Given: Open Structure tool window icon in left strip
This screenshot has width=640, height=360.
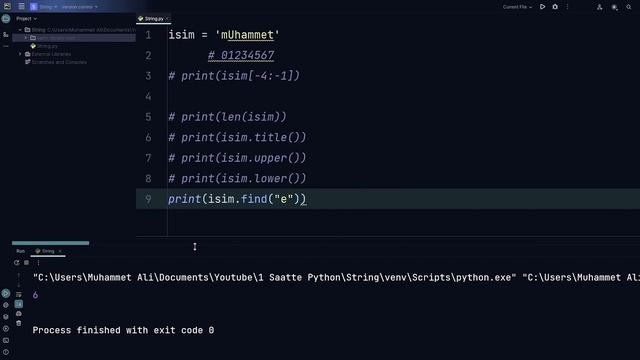Looking at the screenshot, I should pyautogui.click(x=6, y=35).
